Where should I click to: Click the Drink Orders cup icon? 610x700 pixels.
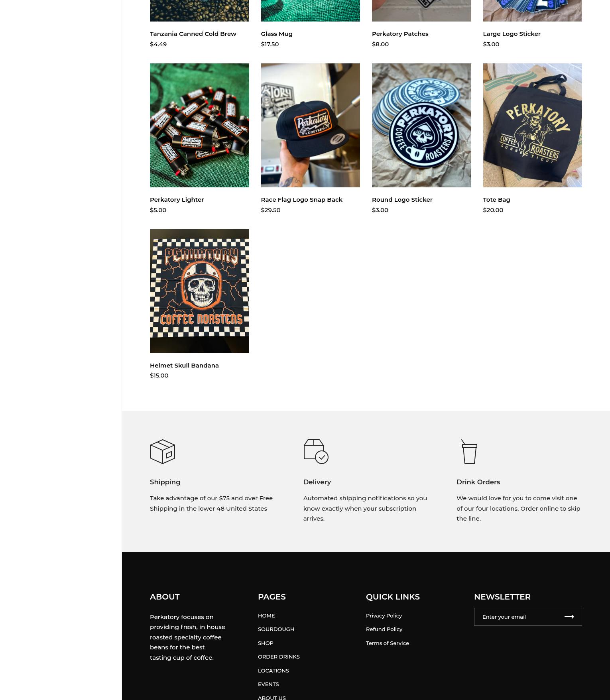click(x=469, y=452)
